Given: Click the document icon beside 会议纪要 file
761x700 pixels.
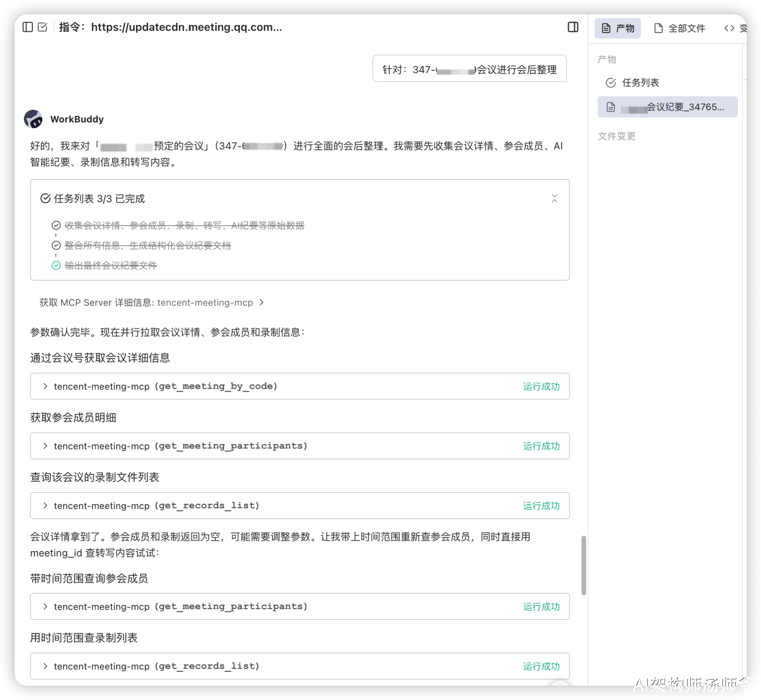Looking at the screenshot, I should (x=611, y=107).
